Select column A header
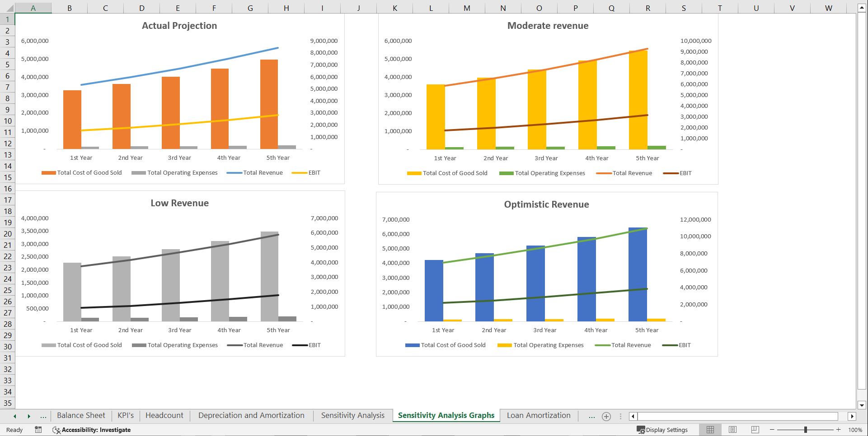 click(33, 8)
